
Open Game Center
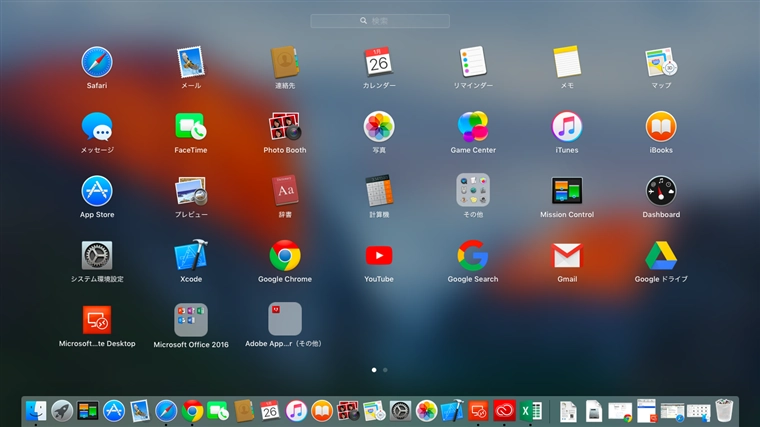pos(473,127)
